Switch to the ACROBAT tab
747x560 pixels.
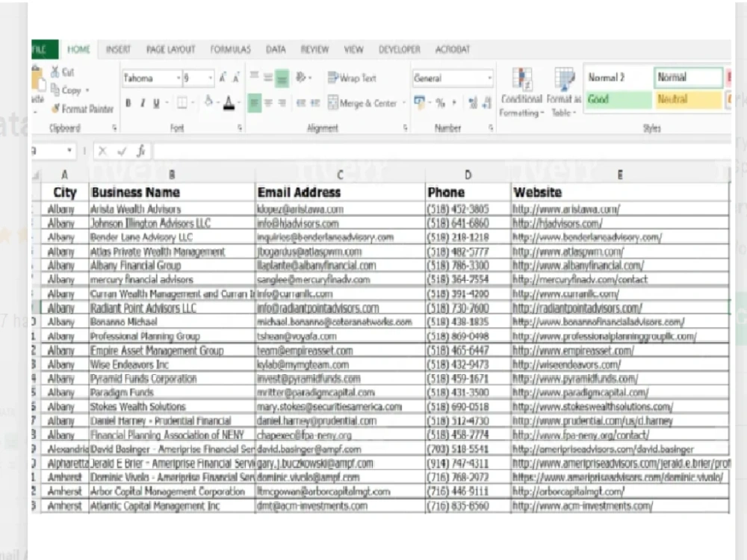click(453, 49)
